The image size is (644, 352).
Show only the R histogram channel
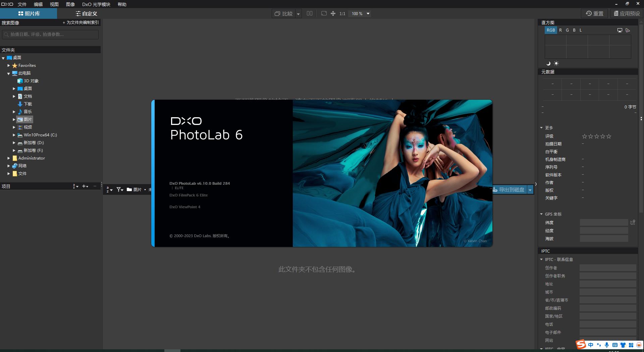[560, 30]
